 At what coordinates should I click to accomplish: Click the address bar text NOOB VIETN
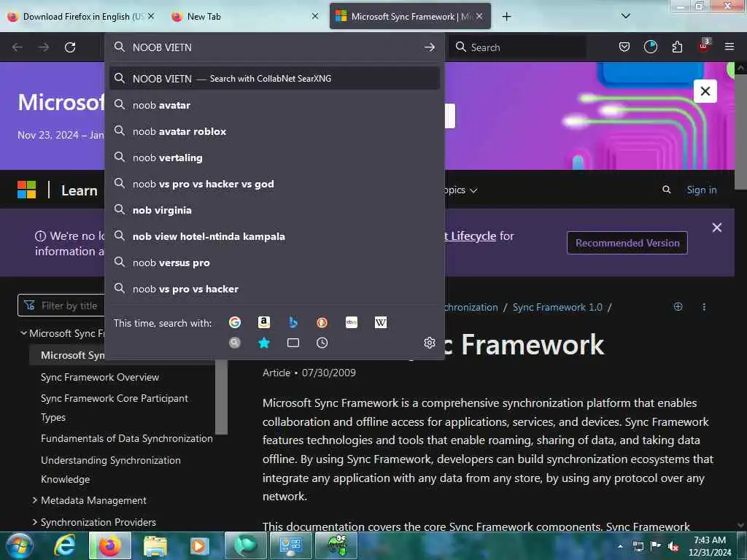(x=162, y=47)
